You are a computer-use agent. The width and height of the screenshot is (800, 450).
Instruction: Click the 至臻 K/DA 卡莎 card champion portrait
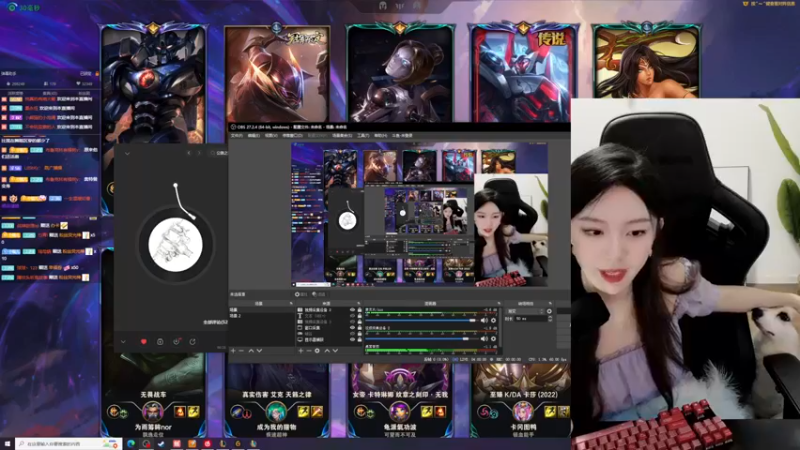(523, 411)
